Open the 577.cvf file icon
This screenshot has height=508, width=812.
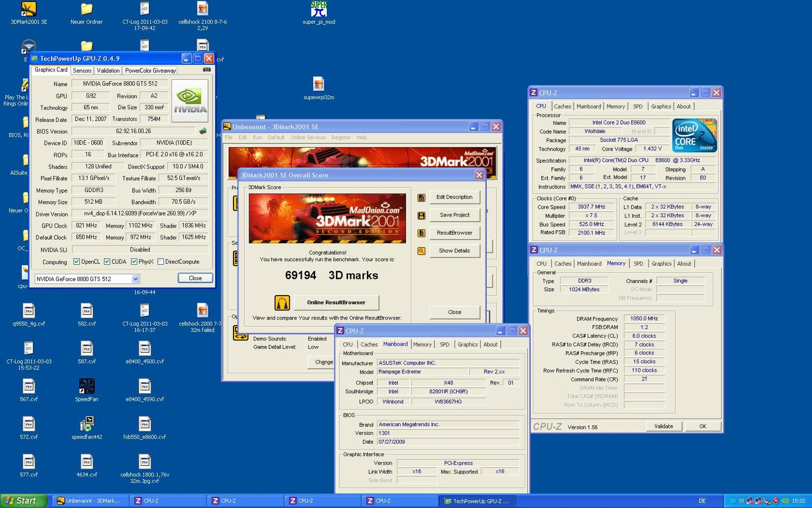[x=29, y=461]
